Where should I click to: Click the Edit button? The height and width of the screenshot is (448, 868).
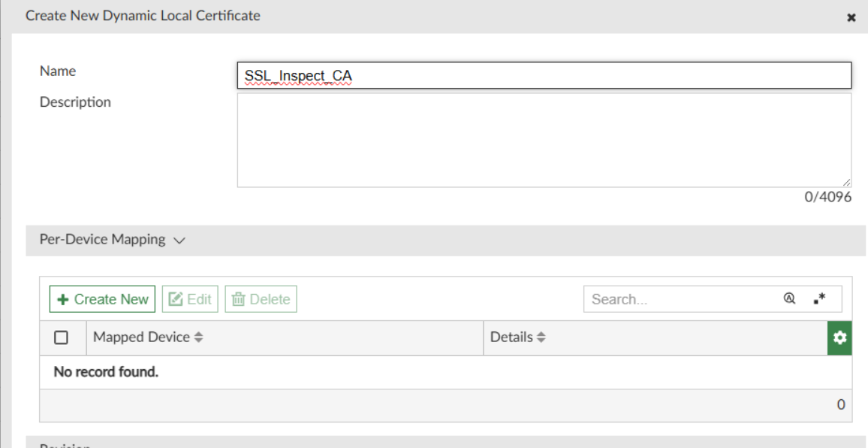coord(190,299)
